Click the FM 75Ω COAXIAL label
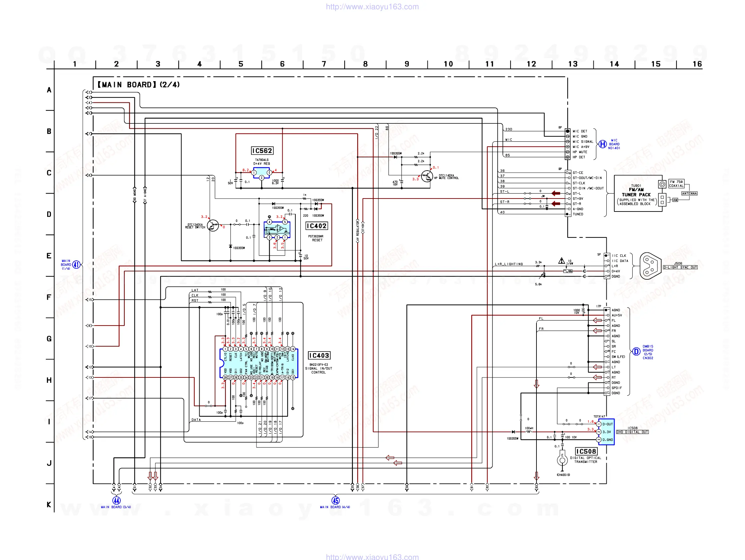745x560 pixels. 676,184
